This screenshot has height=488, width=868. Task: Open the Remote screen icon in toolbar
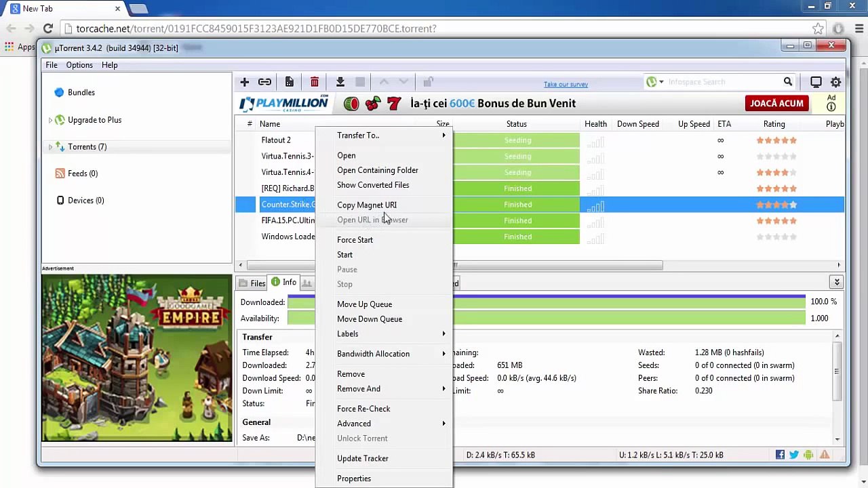click(816, 82)
